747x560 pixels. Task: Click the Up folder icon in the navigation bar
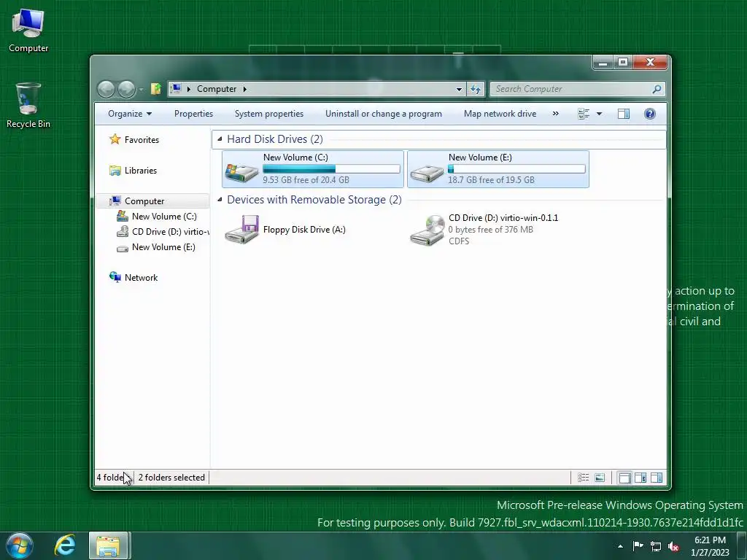point(156,88)
